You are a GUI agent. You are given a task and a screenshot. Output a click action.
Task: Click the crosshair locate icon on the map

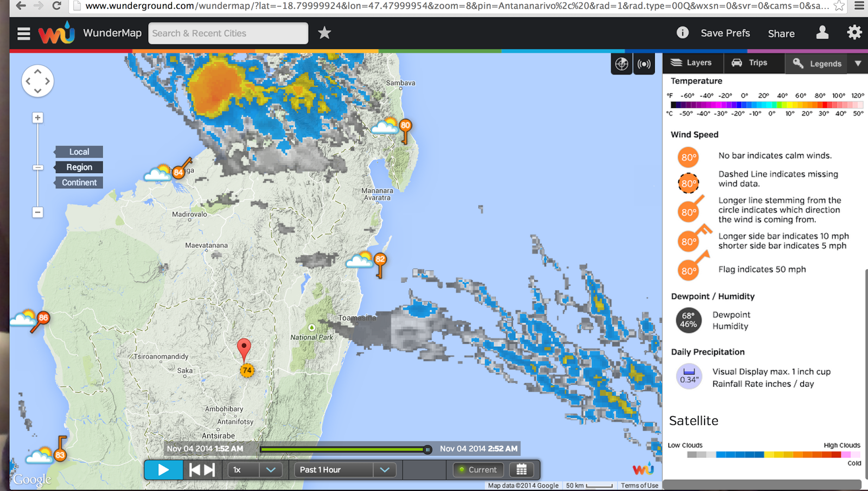(621, 63)
